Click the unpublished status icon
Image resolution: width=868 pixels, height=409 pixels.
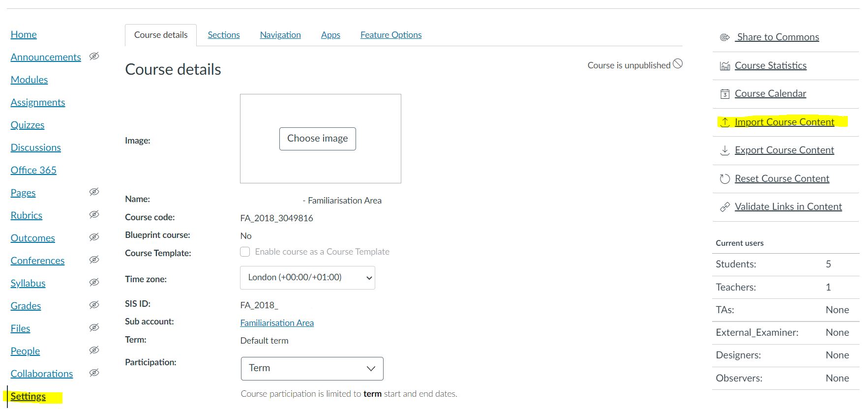coord(678,64)
